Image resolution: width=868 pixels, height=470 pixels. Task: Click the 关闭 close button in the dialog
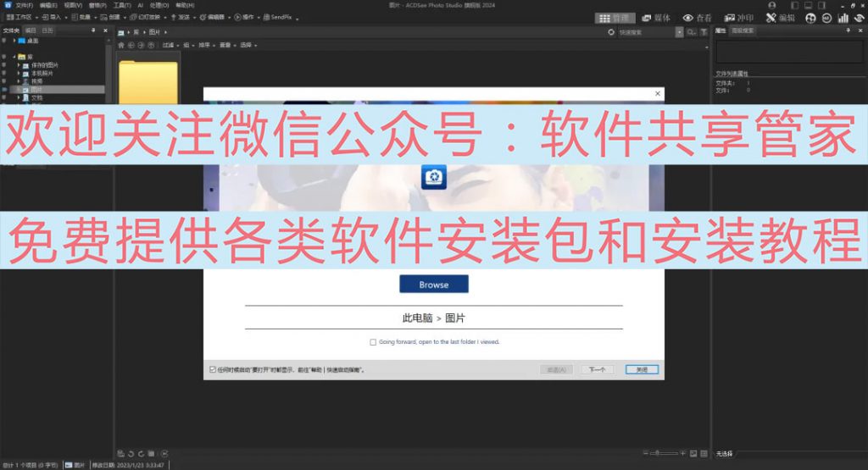(642, 369)
